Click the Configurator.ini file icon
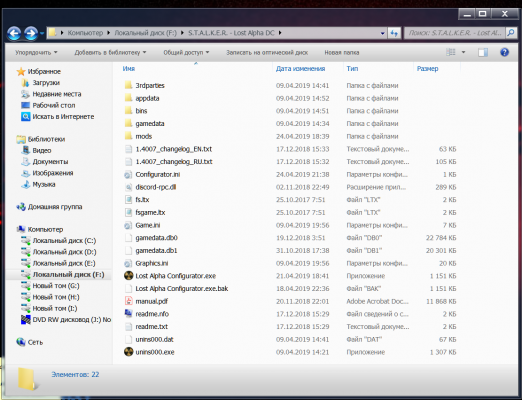This screenshot has height=400, width=522. click(128, 174)
